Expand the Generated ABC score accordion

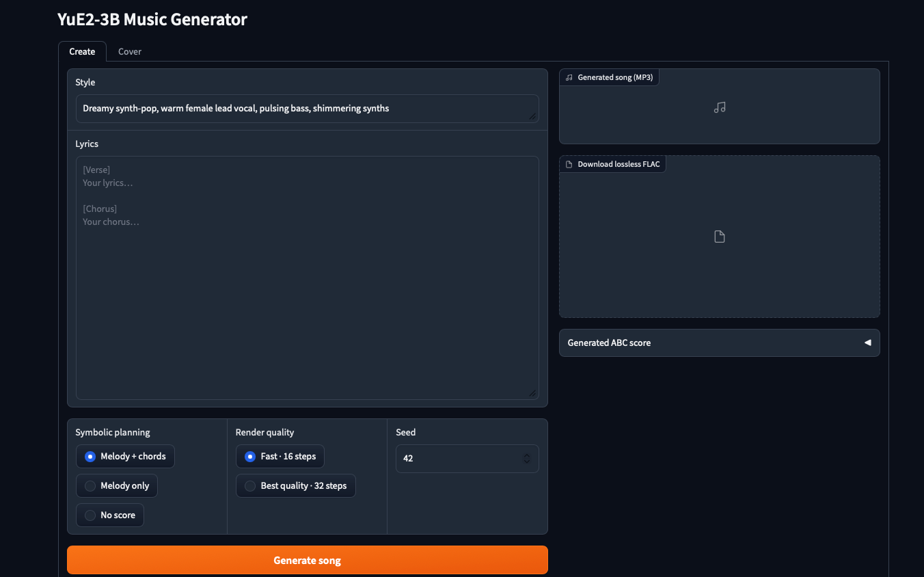pyautogui.click(x=719, y=343)
